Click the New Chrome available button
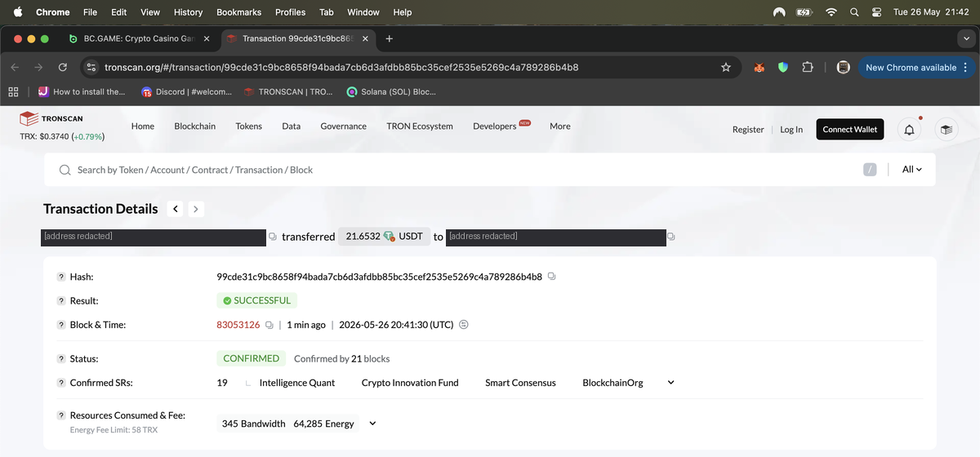The height and width of the screenshot is (457, 980). 916,67
